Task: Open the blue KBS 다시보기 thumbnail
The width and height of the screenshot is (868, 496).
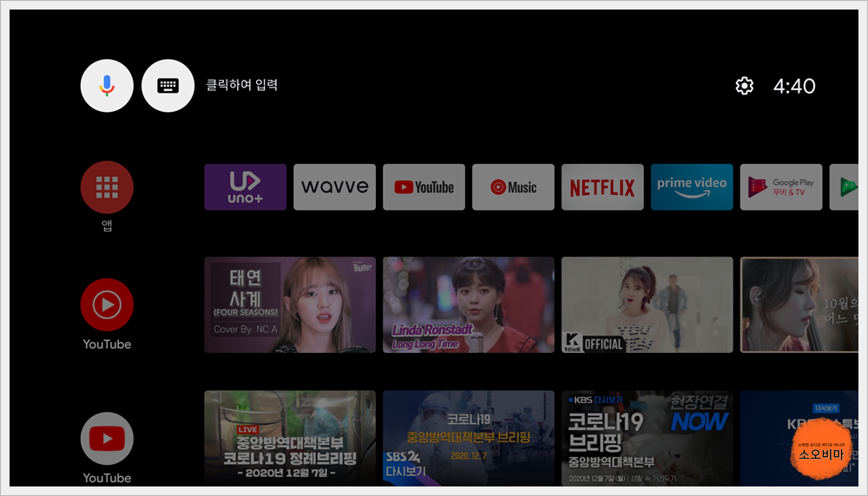Action: tap(799, 439)
